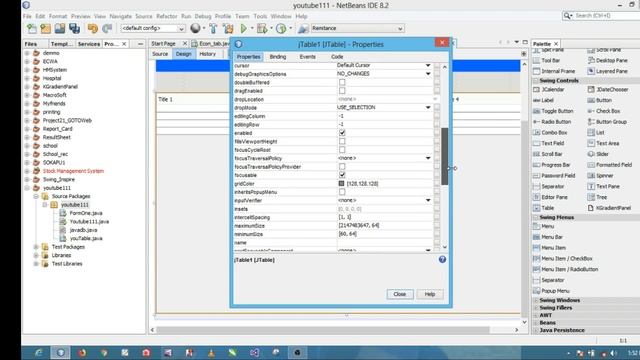640x360 pixels.
Task: Open the focusTraversalPolicy dropdown
Action: 428,158
